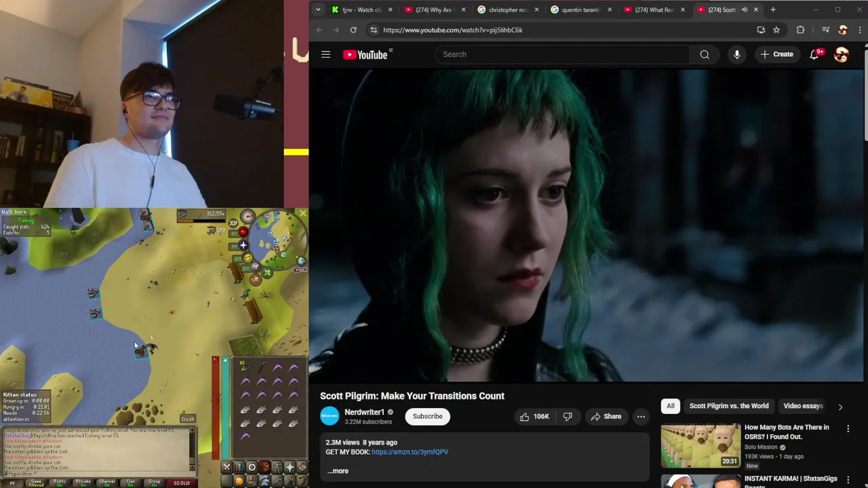This screenshot has height=488, width=868.
Task: Open the world map globe on minimap
Action: click(301, 261)
